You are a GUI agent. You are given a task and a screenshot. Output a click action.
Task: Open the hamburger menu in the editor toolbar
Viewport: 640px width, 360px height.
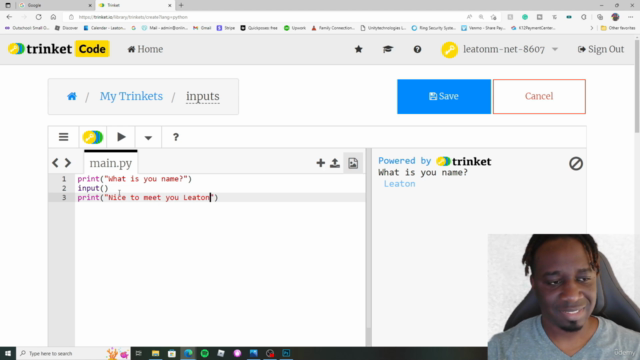pyautogui.click(x=63, y=137)
